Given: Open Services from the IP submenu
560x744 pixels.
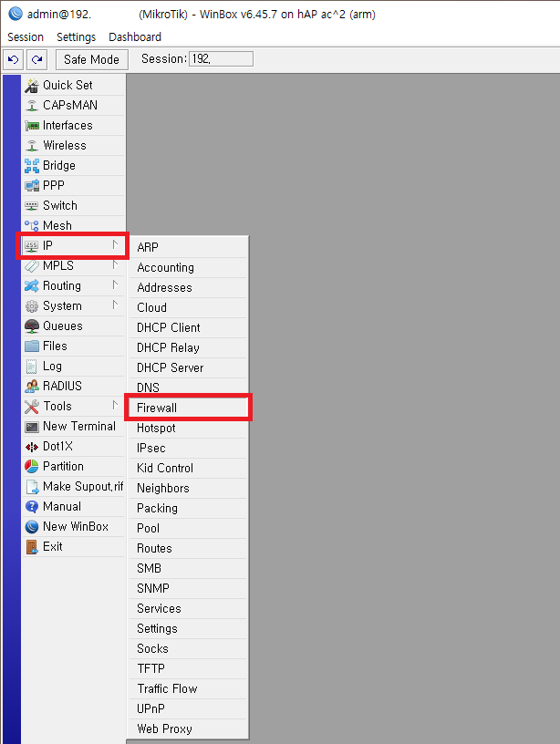Looking at the screenshot, I should pyautogui.click(x=188, y=608).
